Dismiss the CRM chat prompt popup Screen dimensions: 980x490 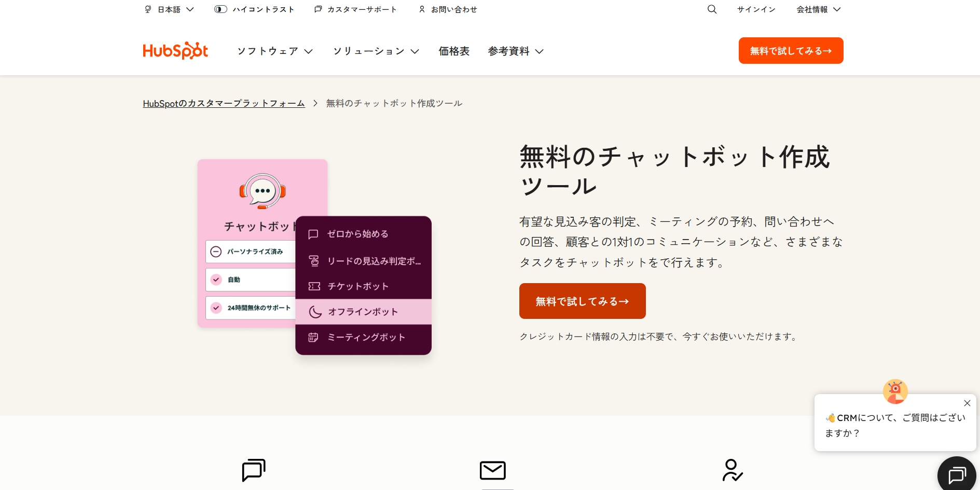pyautogui.click(x=967, y=403)
